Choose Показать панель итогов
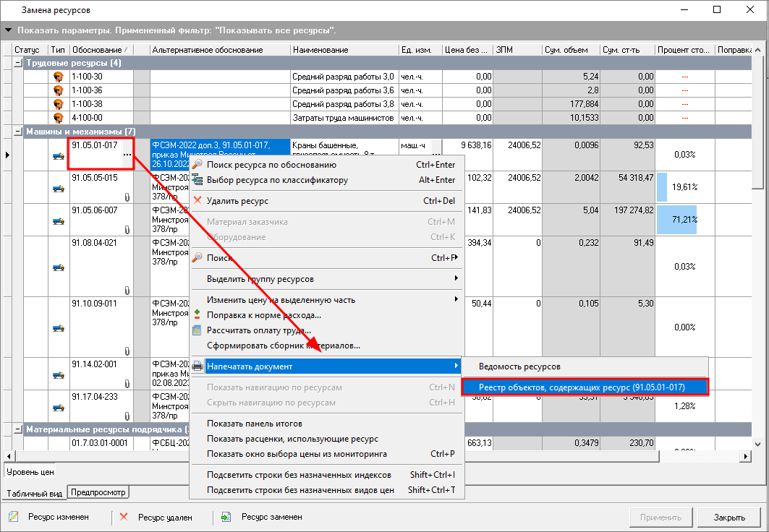769x532 pixels. coord(327,424)
